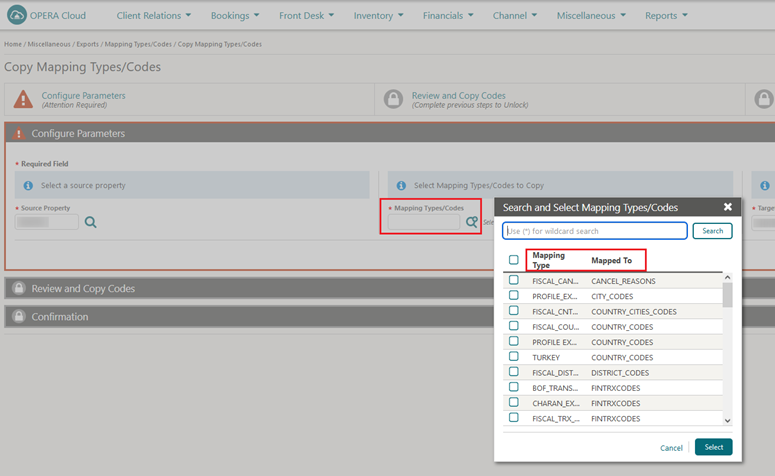
Task: Click the lock icon on Review and Copy Codes panel
Action: pyautogui.click(x=19, y=288)
